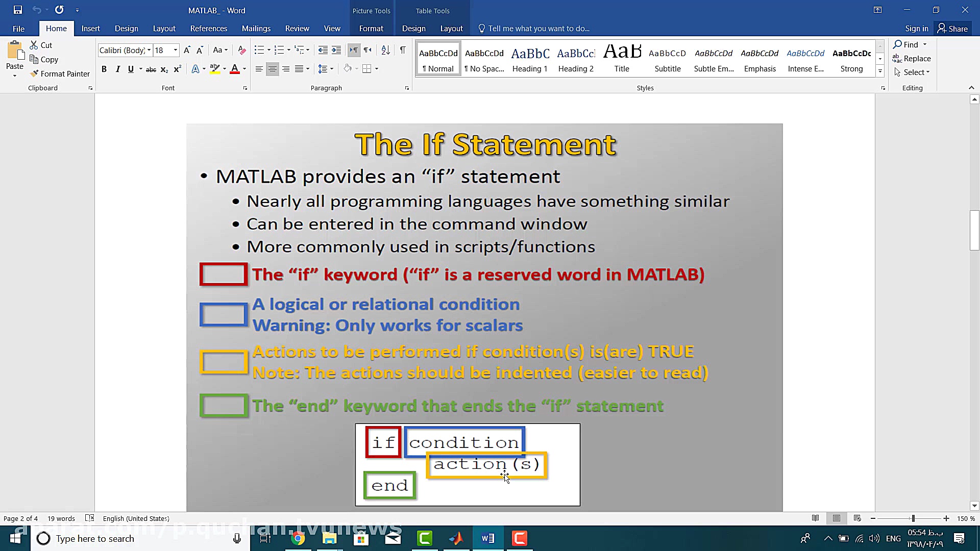Click the Increase Indent icon

(336, 50)
